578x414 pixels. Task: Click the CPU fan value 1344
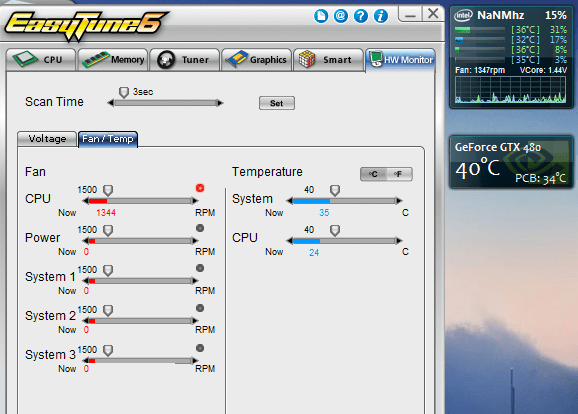106,213
